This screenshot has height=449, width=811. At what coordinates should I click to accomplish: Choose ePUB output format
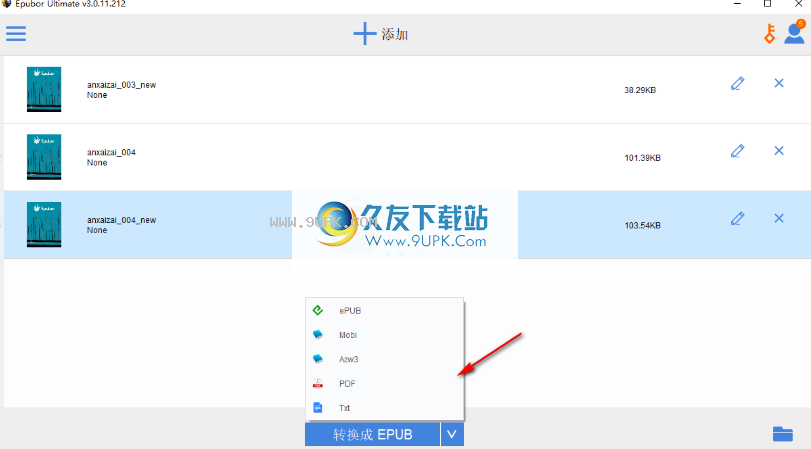[x=384, y=310]
